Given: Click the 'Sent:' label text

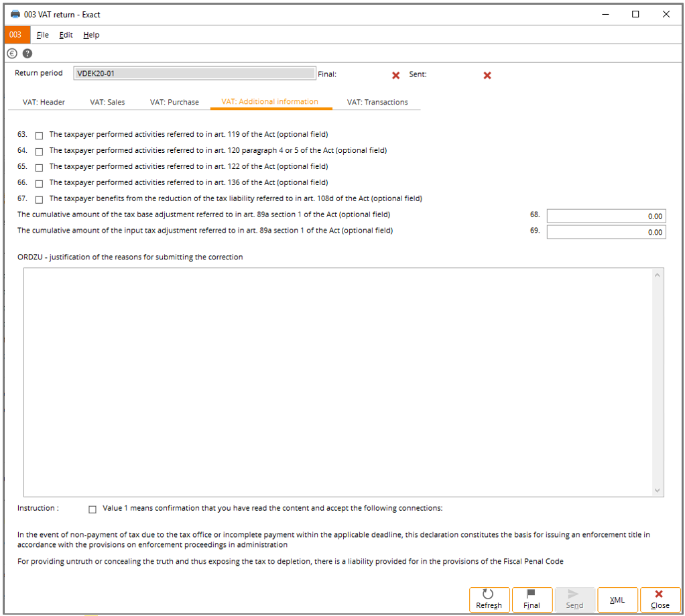Looking at the screenshot, I should tap(418, 74).
